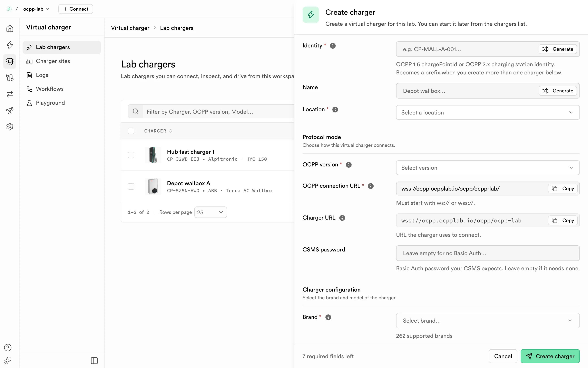The width and height of the screenshot is (588, 368).
Task: Focus the CSMS password field
Action: tap(488, 253)
